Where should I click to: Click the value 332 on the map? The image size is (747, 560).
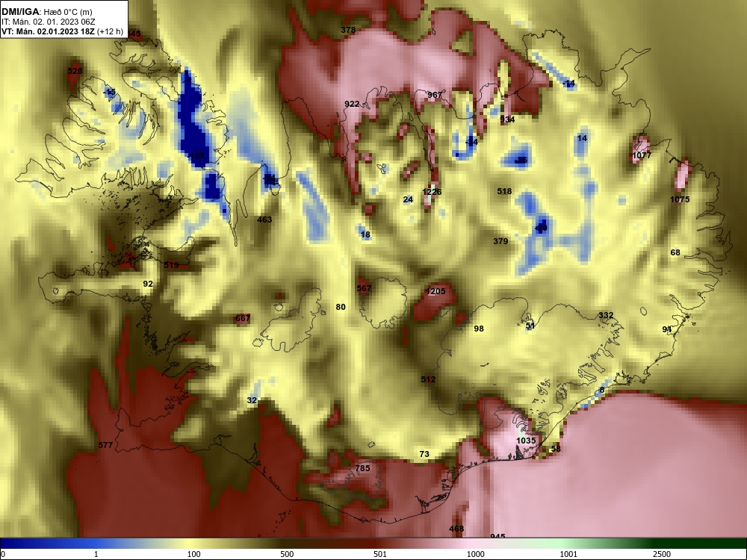[x=606, y=315]
